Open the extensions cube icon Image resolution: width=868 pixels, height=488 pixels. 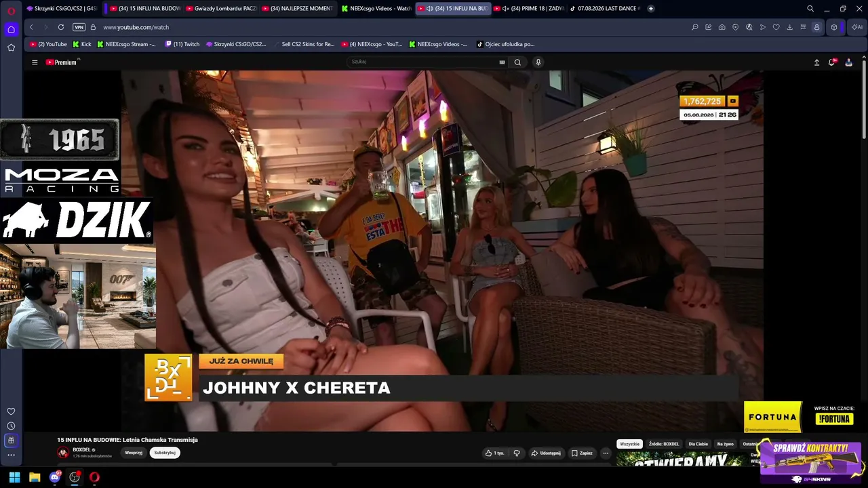coord(835,27)
